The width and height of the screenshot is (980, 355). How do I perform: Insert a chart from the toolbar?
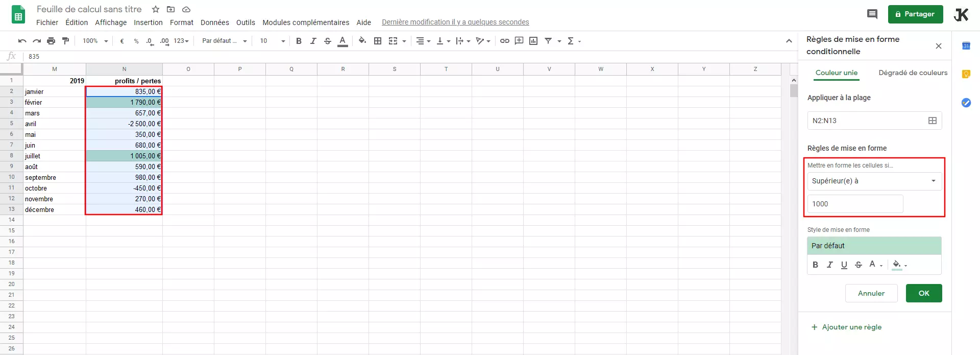(x=533, y=41)
